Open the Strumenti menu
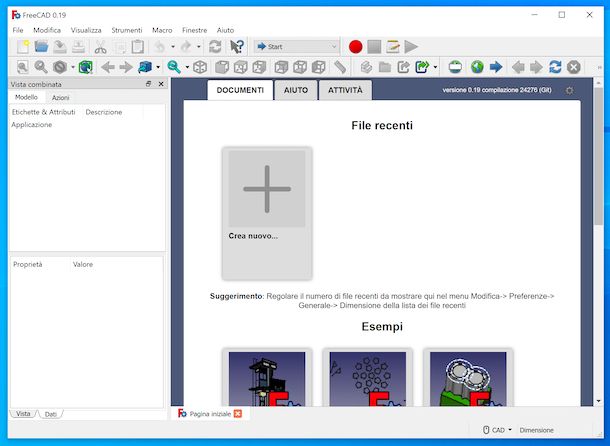610x446 pixels. (x=127, y=30)
